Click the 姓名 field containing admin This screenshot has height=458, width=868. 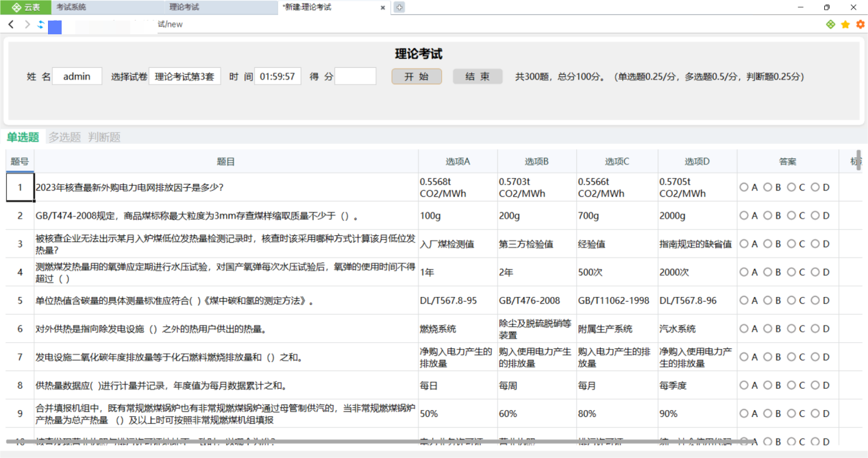click(77, 76)
